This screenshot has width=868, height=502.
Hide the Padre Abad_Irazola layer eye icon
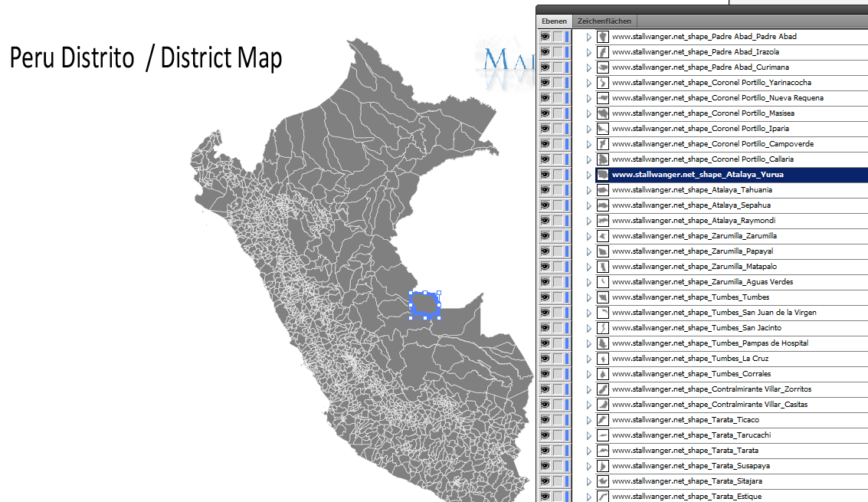[x=545, y=52]
